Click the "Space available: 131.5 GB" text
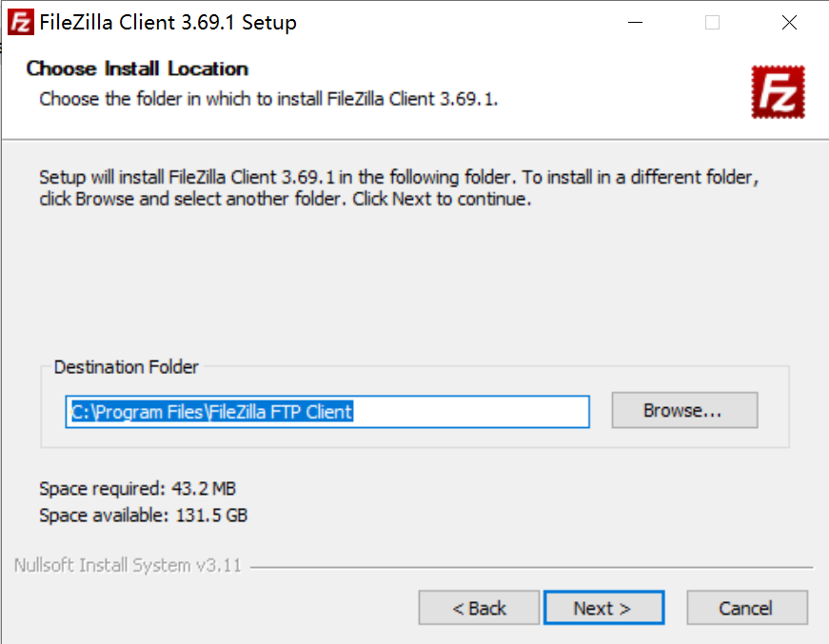Viewport: 829px width, 644px height. (143, 516)
